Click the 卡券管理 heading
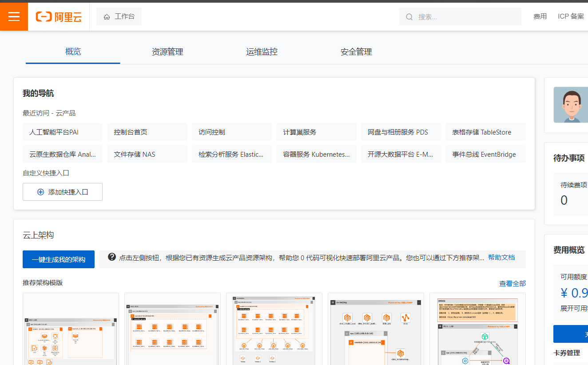Screen dimensions: 588x365 pos(567,353)
